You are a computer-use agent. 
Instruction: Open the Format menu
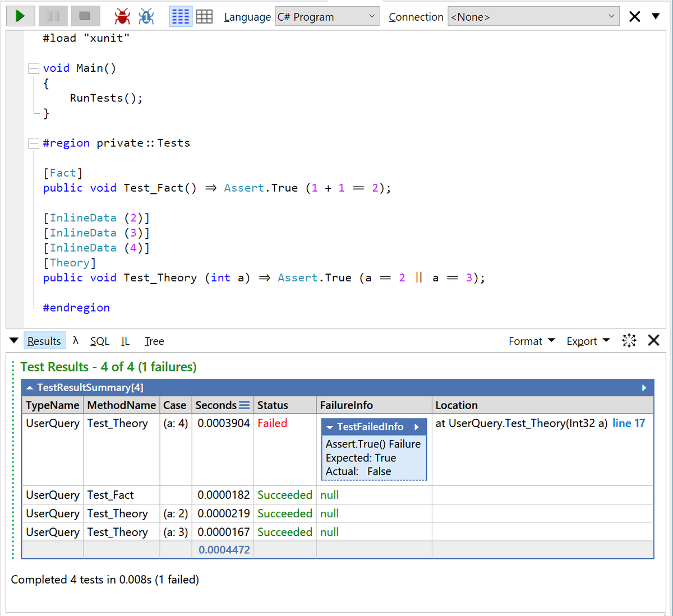coord(532,341)
